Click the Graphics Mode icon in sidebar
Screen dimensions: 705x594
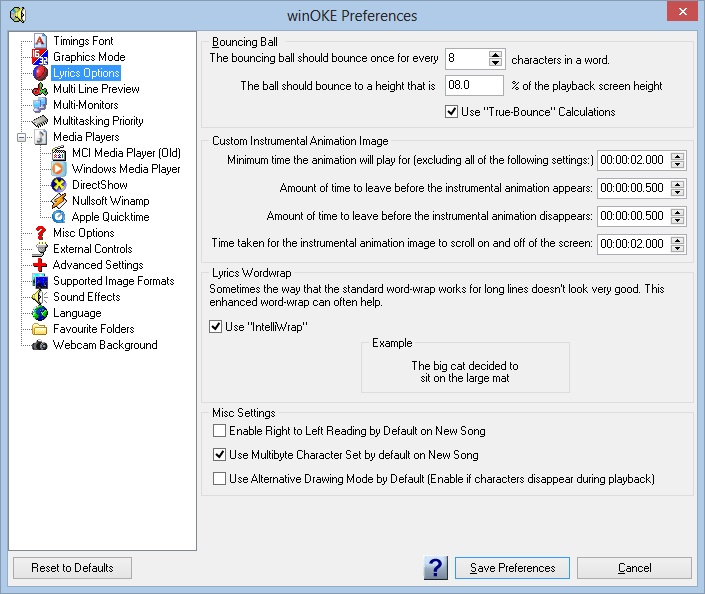40,57
